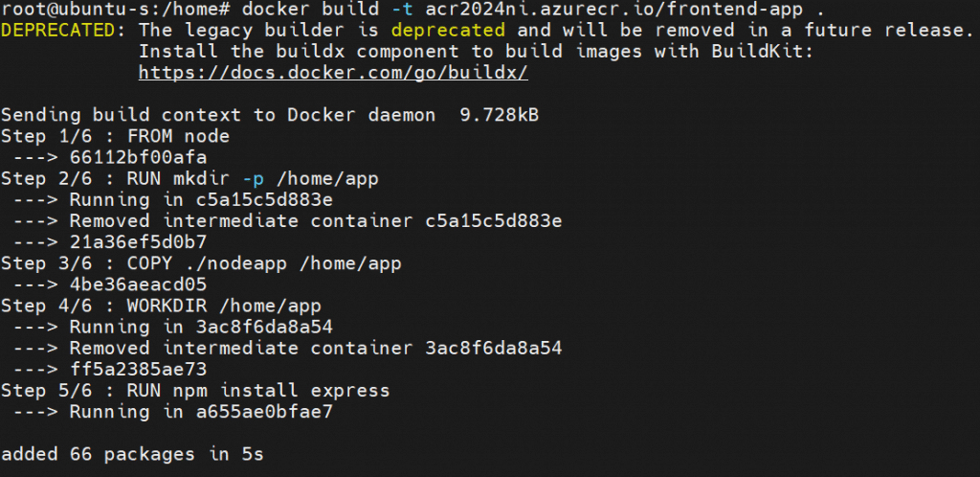Select image ID 4be36aeacd05
The width and height of the screenshot is (980, 477).
139,284
